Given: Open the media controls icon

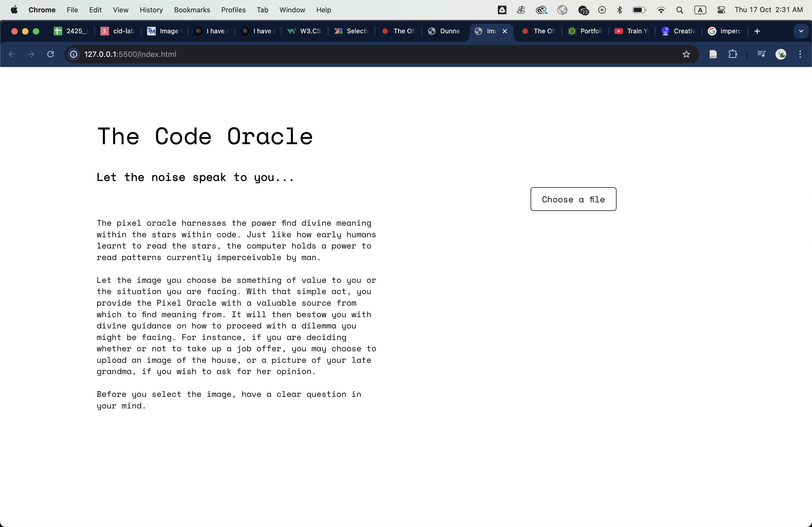Looking at the screenshot, I should (x=761, y=54).
